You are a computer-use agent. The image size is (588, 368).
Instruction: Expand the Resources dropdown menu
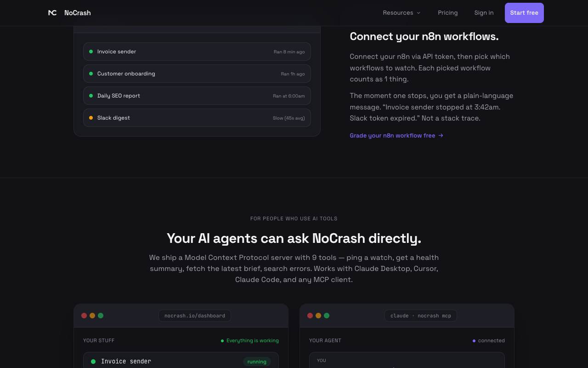[x=401, y=13]
